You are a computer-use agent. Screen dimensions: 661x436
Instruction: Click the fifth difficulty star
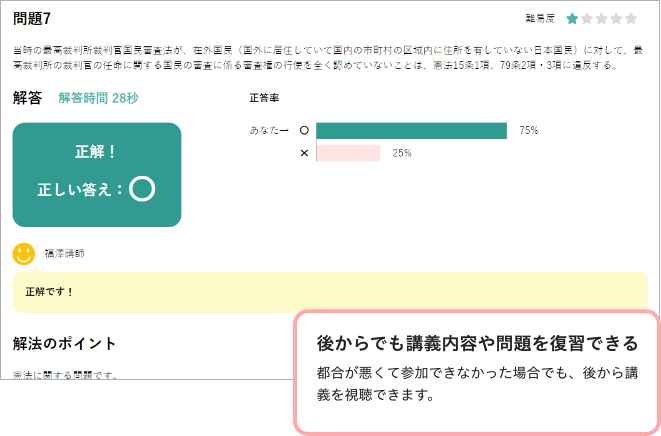pyautogui.click(x=631, y=19)
